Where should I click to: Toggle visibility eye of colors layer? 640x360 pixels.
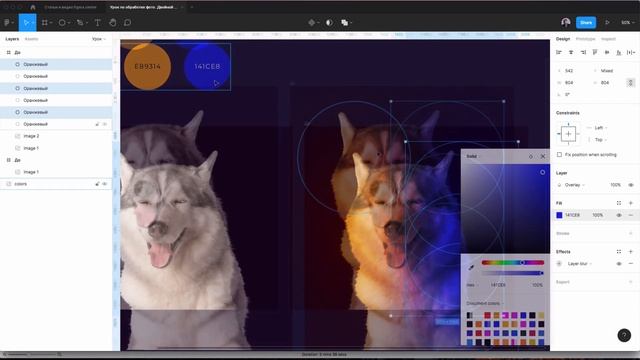click(105, 184)
